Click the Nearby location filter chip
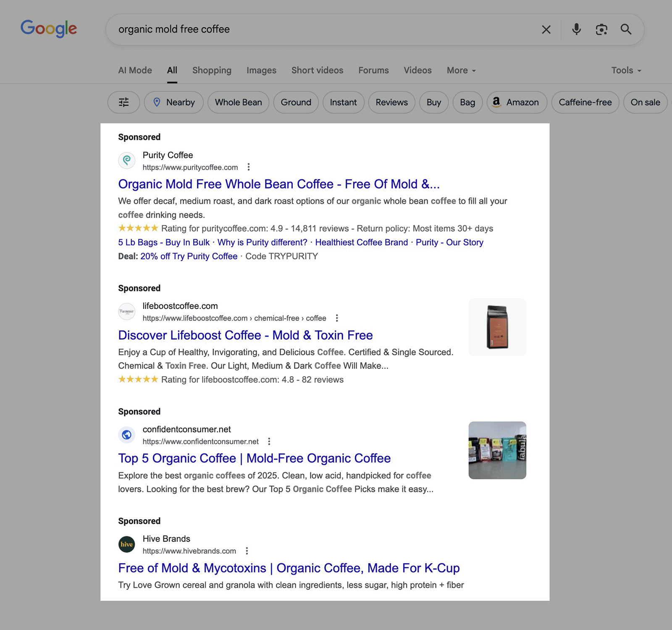This screenshot has height=630, width=672. pyautogui.click(x=173, y=102)
